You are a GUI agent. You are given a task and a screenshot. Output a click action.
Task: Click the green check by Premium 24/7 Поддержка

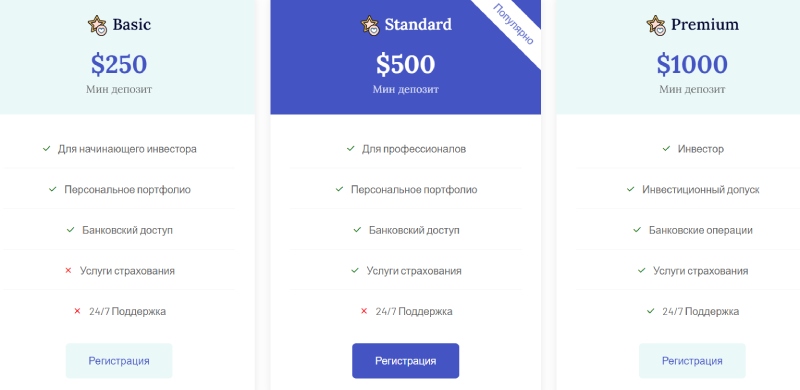pos(651,311)
